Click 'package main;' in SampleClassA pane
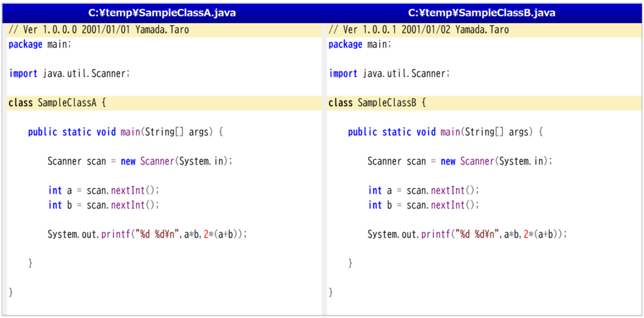 pyautogui.click(x=40, y=45)
